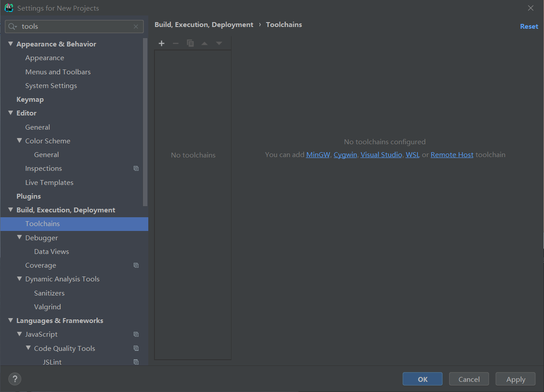The image size is (544, 392).
Task: Click the minus remove toolchain icon
Action: click(x=176, y=43)
